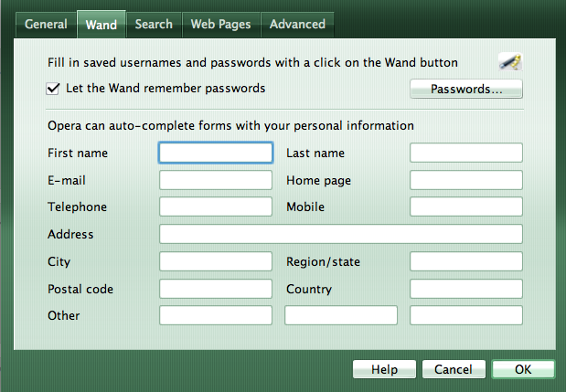Focus the Telephone field
Screen dimensions: 566x392
coord(216,207)
